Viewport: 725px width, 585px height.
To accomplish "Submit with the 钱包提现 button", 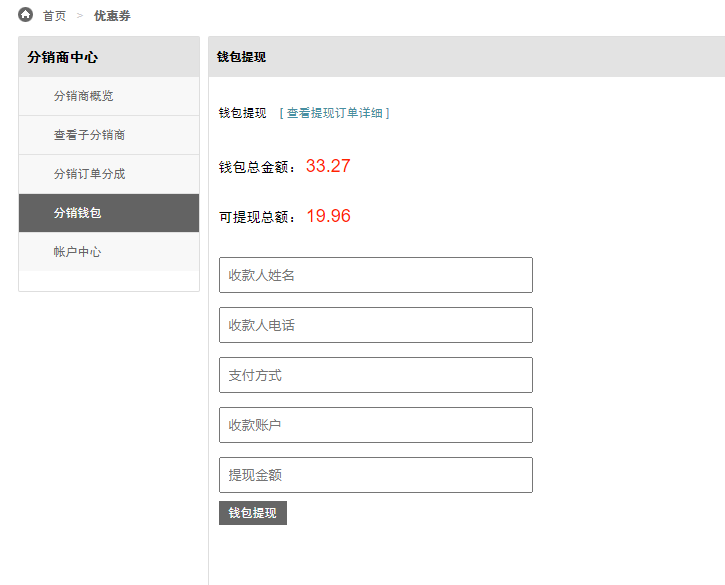I will click(253, 513).
